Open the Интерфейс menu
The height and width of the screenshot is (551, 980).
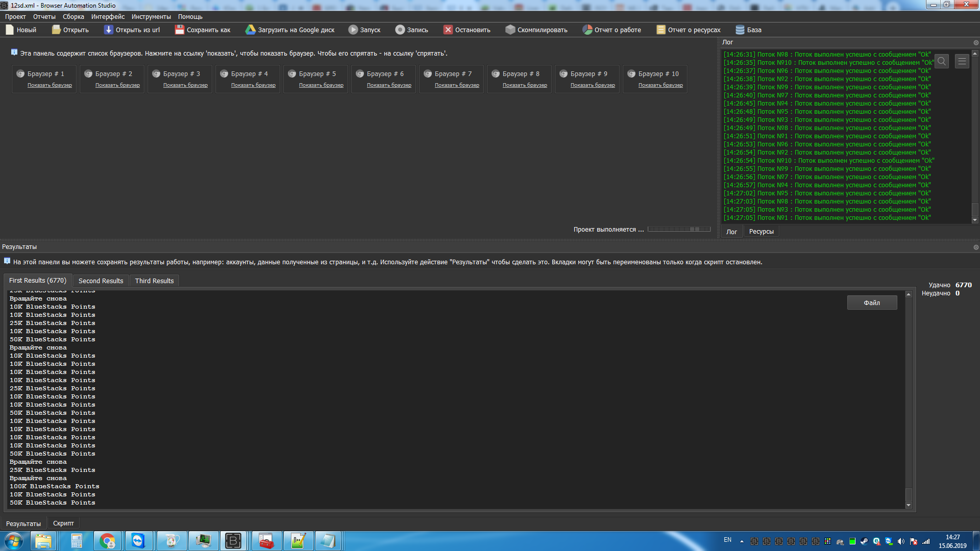pyautogui.click(x=108, y=17)
